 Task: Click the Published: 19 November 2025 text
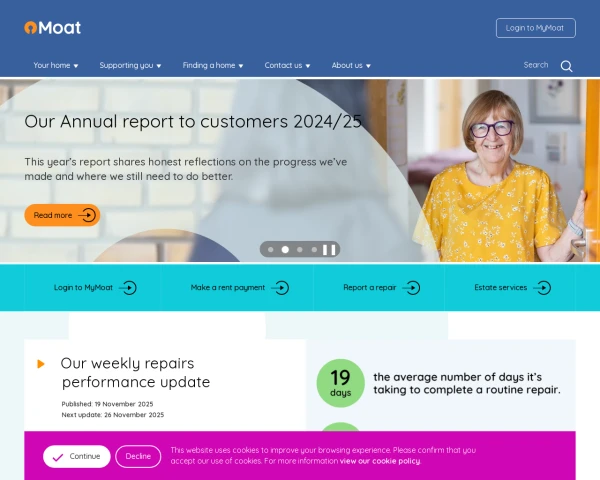tap(107, 404)
